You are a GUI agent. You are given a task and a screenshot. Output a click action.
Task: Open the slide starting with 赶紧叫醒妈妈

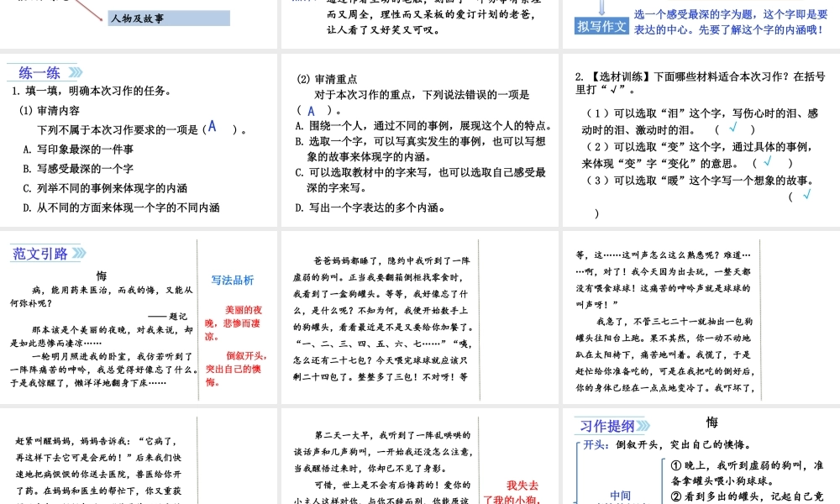(139, 456)
